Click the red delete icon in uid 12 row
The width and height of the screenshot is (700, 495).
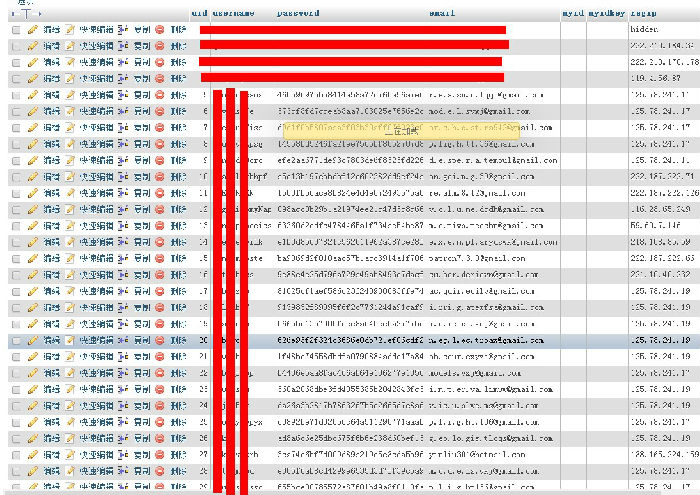159,209
